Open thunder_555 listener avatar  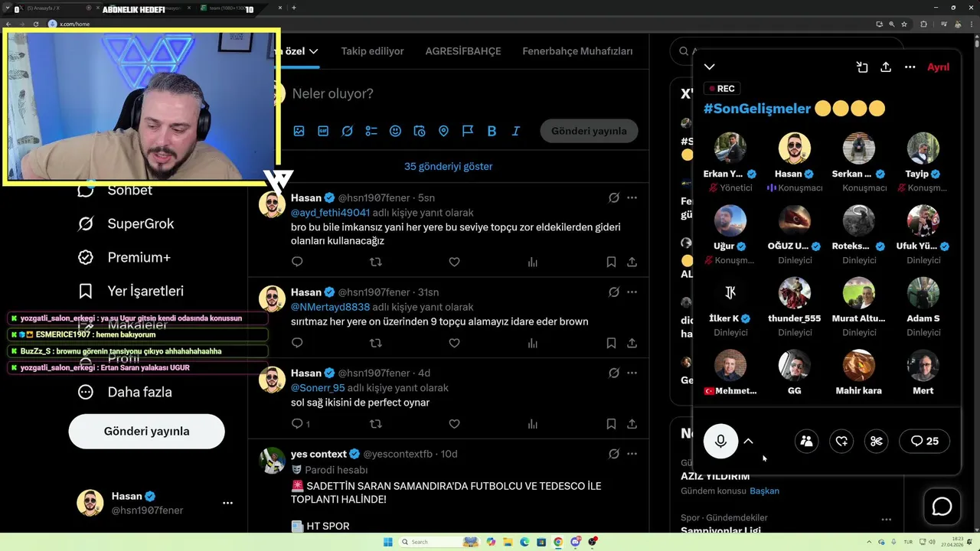pos(794,293)
